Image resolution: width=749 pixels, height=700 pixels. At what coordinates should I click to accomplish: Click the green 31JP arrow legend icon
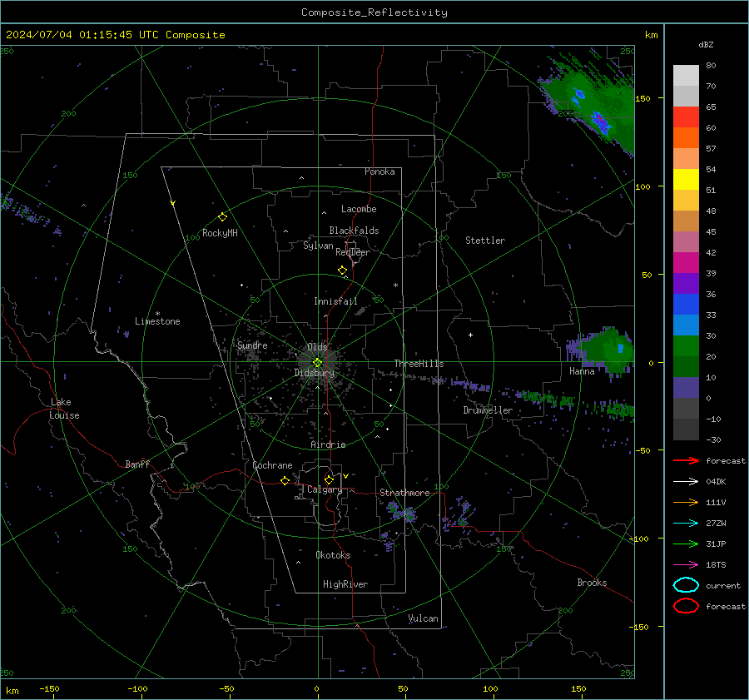point(686,544)
